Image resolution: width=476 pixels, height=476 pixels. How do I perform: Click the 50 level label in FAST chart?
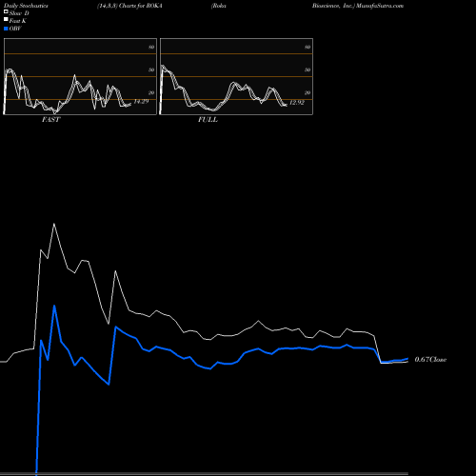tap(151, 69)
